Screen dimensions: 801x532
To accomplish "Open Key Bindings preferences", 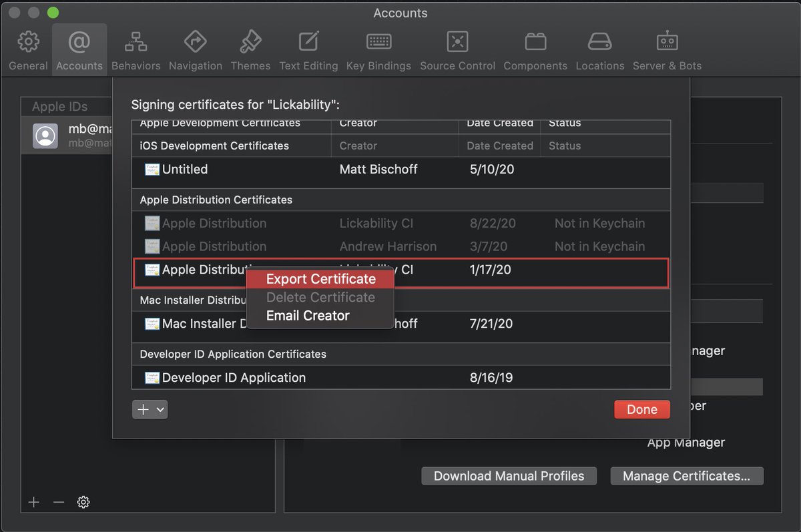I will (378, 50).
